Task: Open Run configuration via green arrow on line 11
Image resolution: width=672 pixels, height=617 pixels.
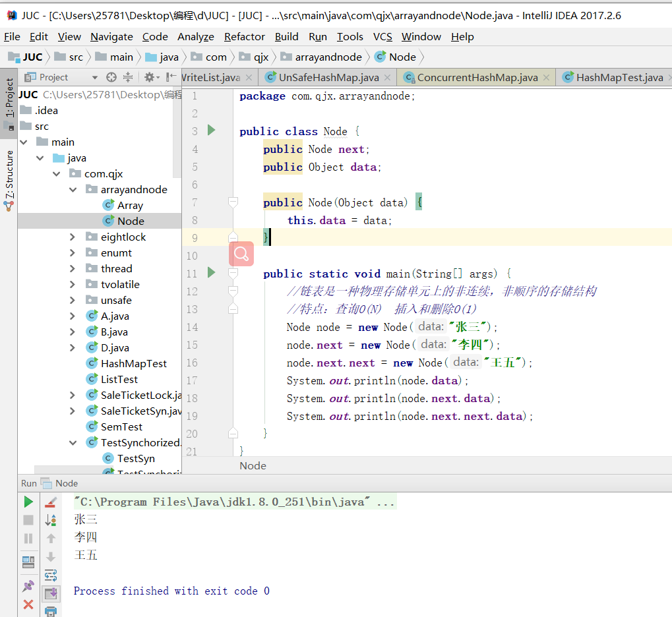Action: coord(210,273)
